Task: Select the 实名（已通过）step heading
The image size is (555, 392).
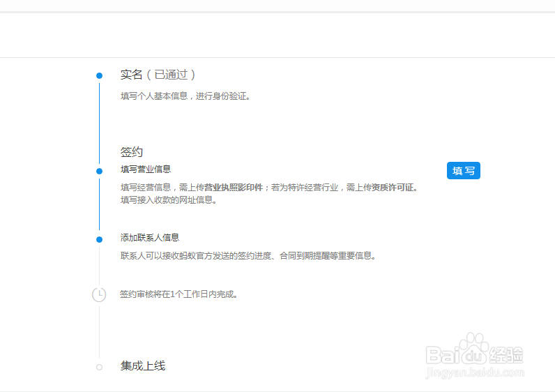Action: point(158,75)
